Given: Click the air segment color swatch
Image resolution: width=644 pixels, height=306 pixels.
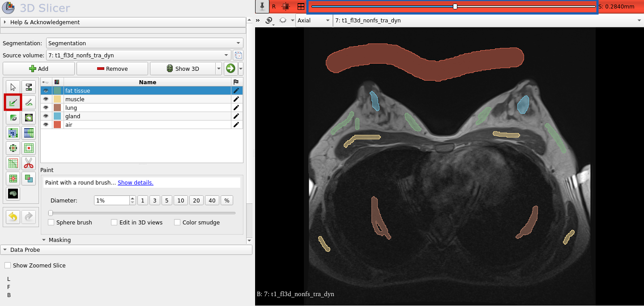Looking at the screenshot, I should [57, 125].
